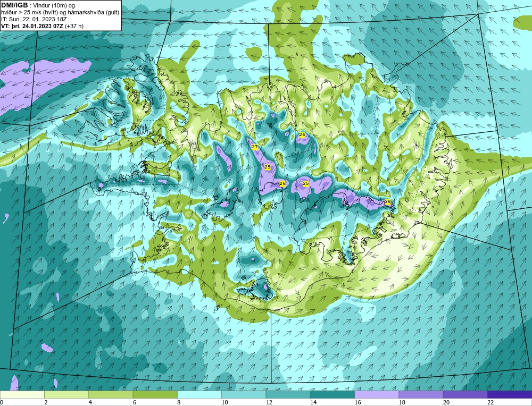Click the 'VT: þri. 24.01.2023 07Z (+37 h)' line

[x=43, y=26]
